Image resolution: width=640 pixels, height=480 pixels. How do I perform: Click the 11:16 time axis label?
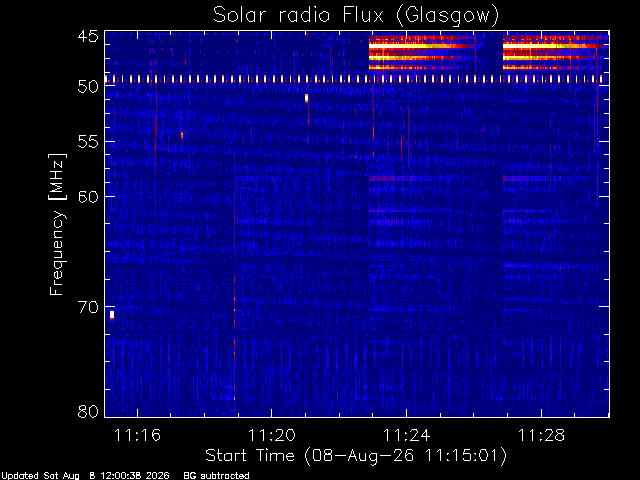pyautogui.click(x=137, y=435)
